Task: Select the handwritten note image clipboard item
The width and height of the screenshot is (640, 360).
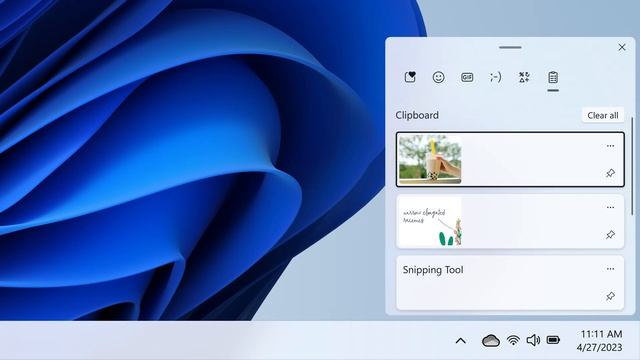Action: pos(510,221)
